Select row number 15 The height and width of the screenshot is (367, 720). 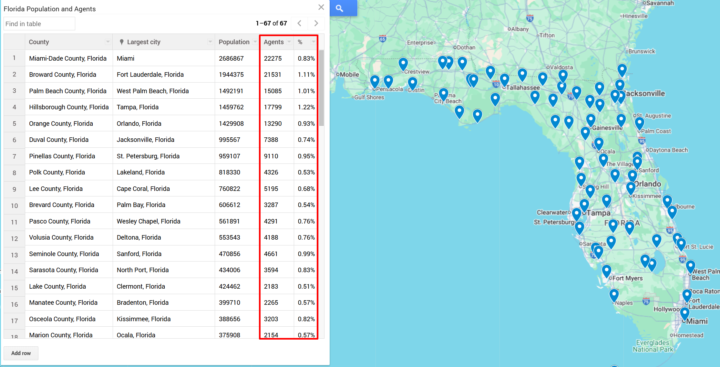14,287
